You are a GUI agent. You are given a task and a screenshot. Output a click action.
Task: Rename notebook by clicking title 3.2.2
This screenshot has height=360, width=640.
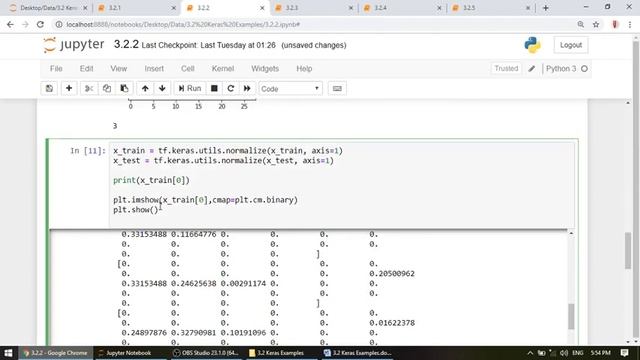click(126, 44)
